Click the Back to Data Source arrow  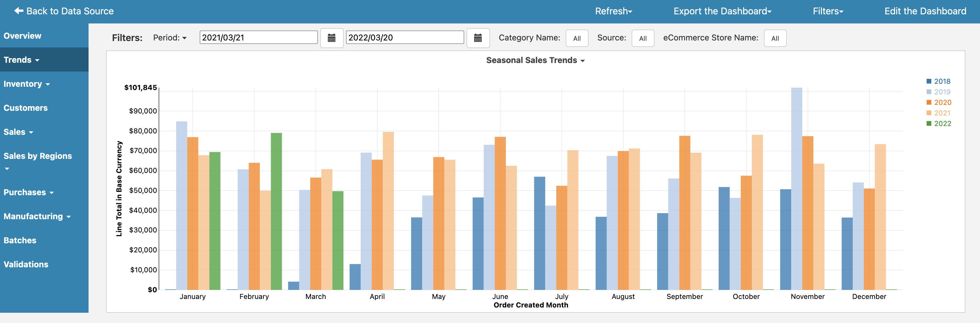(x=19, y=11)
